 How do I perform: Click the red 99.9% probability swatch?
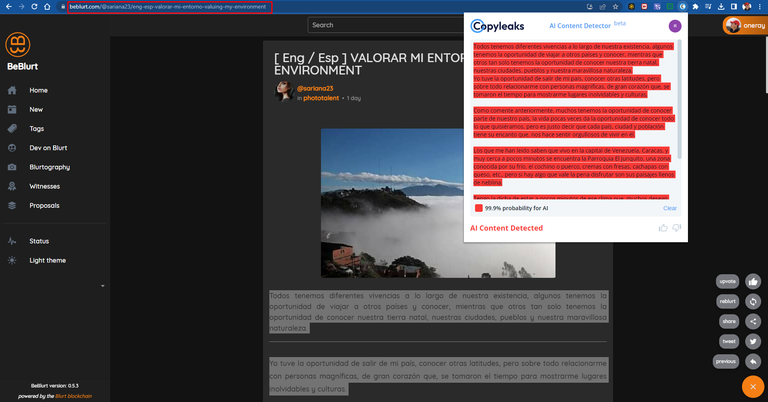coord(479,208)
